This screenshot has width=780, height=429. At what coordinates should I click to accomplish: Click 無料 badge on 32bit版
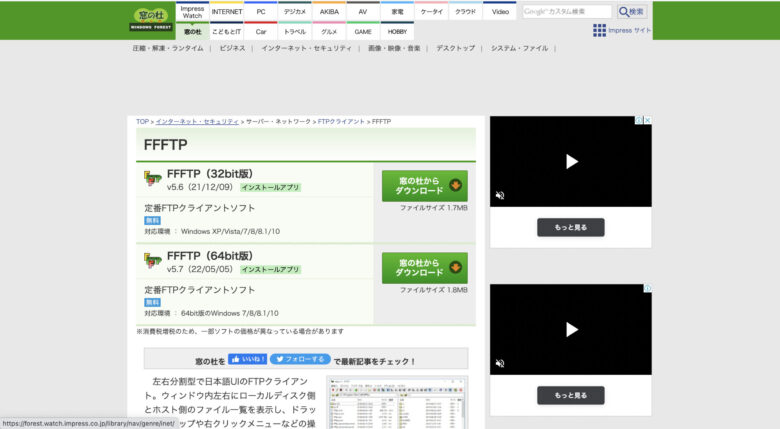152,220
